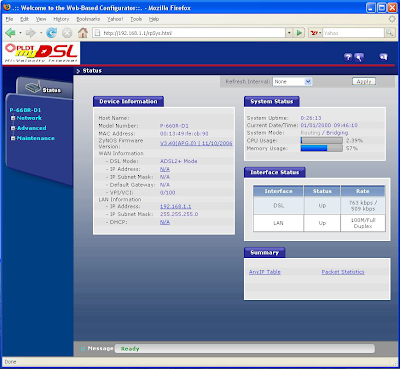Click the P-660R-D1 tree root label
The image size is (400, 369).
[x=25, y=110]
